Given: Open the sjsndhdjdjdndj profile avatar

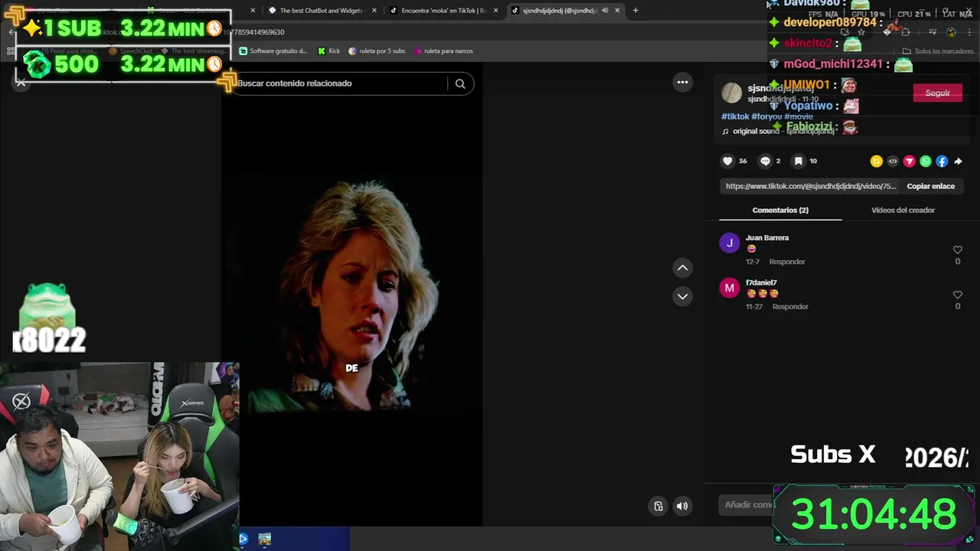Looking at the screenshot, I should pos(732,93).
